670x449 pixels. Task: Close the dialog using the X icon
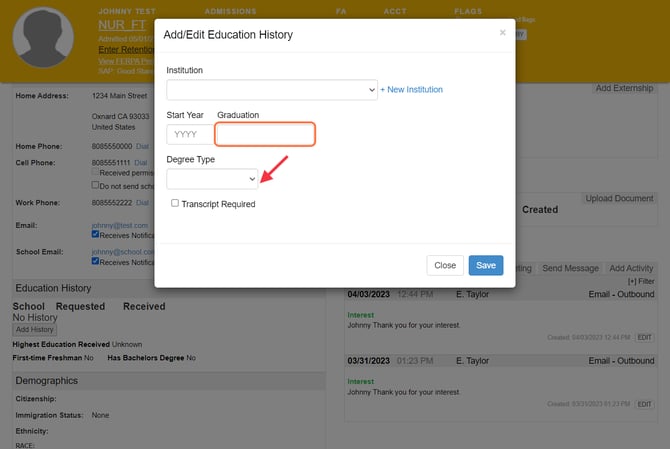pyautogui.click(x=502, y=32)
